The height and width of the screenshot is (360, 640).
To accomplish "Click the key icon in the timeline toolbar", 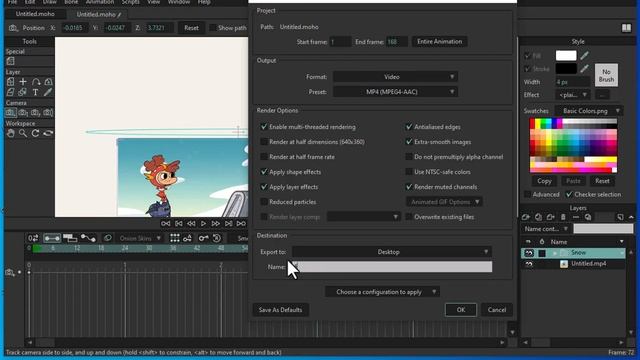I will (x=203, y=238).
